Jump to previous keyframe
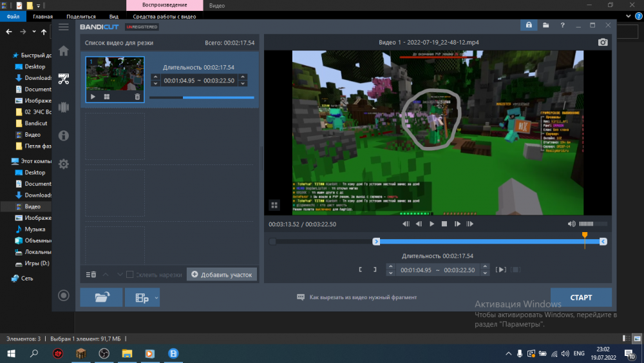 click(x=406, y=224)
